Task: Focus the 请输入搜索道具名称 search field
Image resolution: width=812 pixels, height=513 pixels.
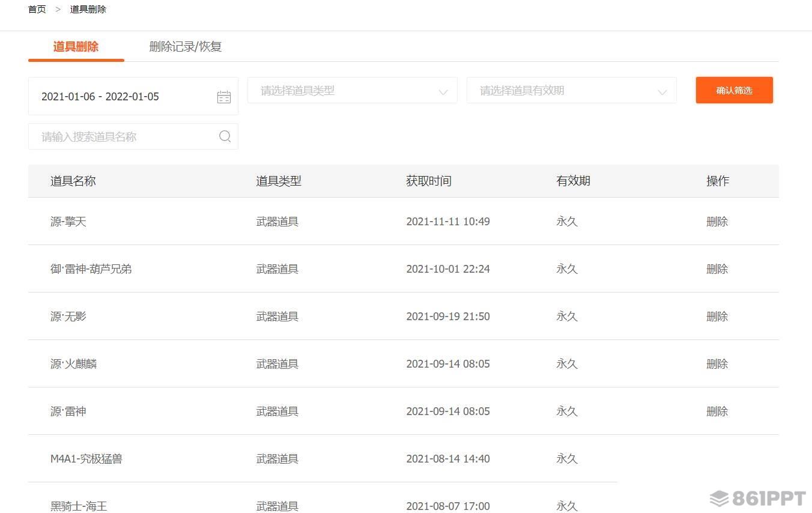Action: point(133,136)
